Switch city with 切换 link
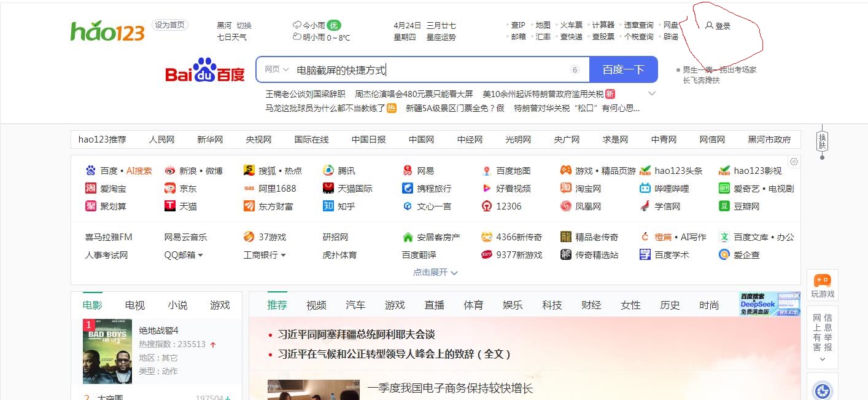This screenshot has width=868, height=400. [244, 26]
